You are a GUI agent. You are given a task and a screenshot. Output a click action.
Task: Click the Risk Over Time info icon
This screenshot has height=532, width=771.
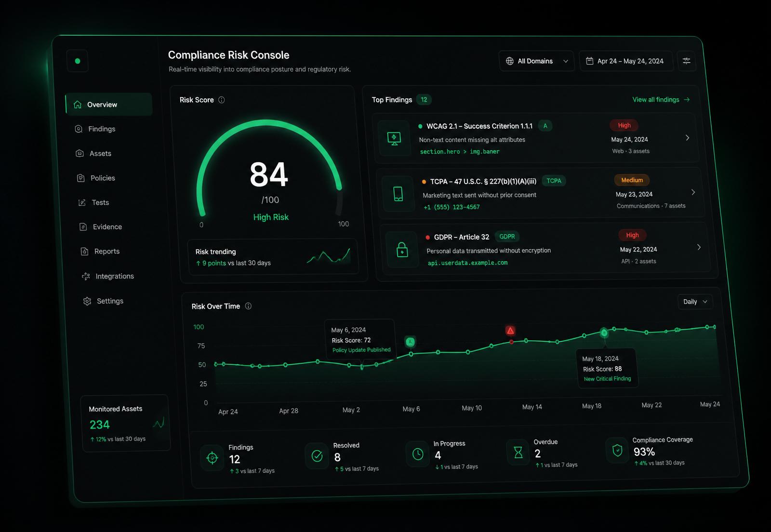tap(248, 306)
